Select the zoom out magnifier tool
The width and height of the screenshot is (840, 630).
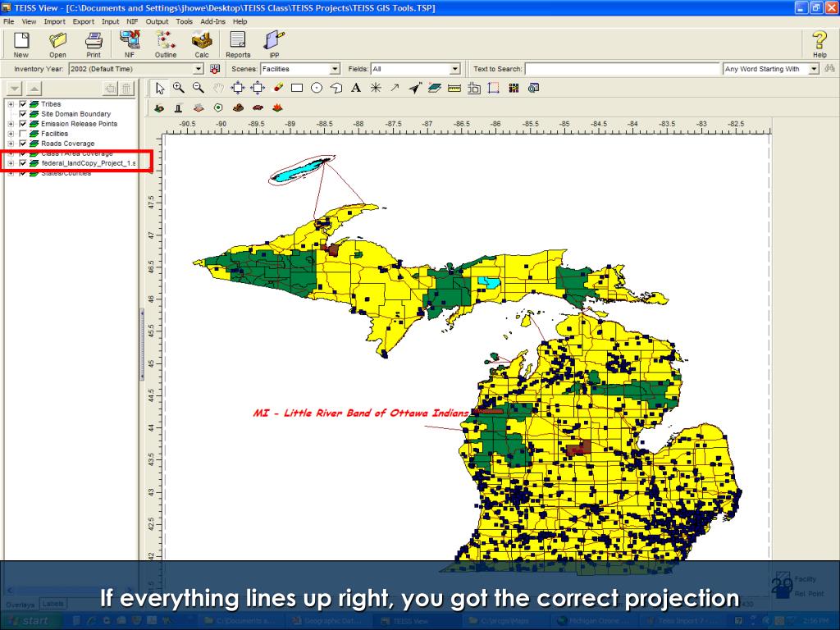(x=199, y=88)
